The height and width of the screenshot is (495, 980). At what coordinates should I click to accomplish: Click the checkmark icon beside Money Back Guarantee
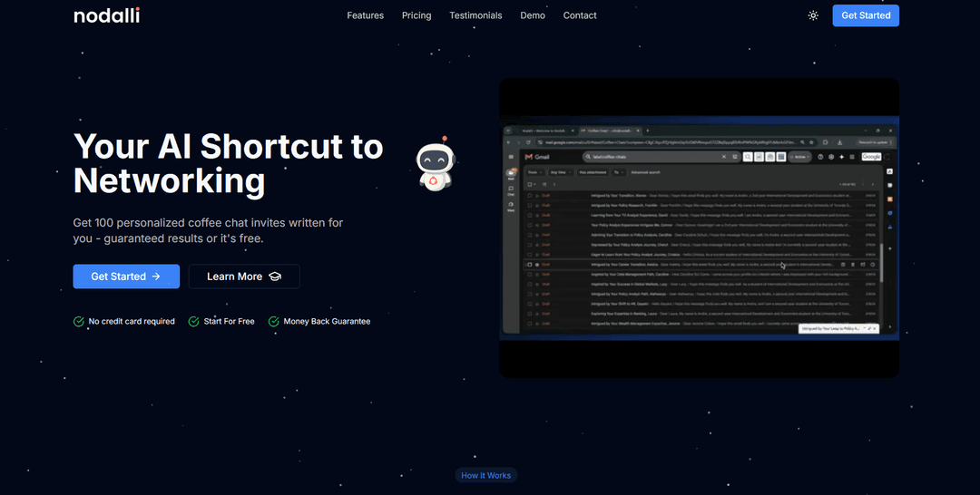click(x=273, y=321)
